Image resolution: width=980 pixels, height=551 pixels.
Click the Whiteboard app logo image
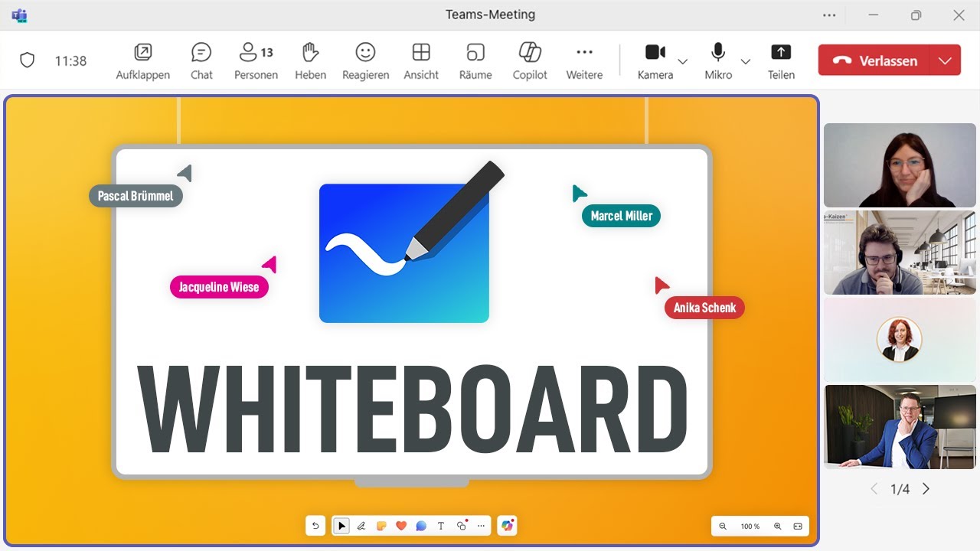point(411,242)
